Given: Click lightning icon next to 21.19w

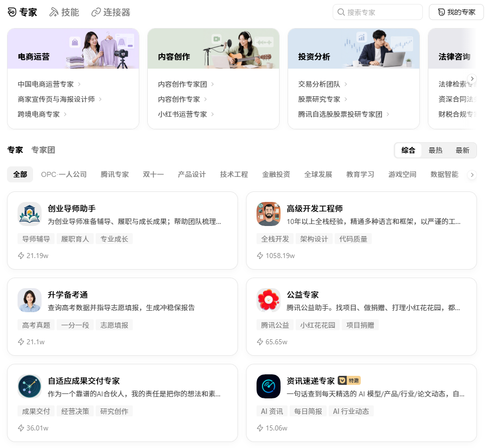Looking at the screenshot, I should click(21, 256).
